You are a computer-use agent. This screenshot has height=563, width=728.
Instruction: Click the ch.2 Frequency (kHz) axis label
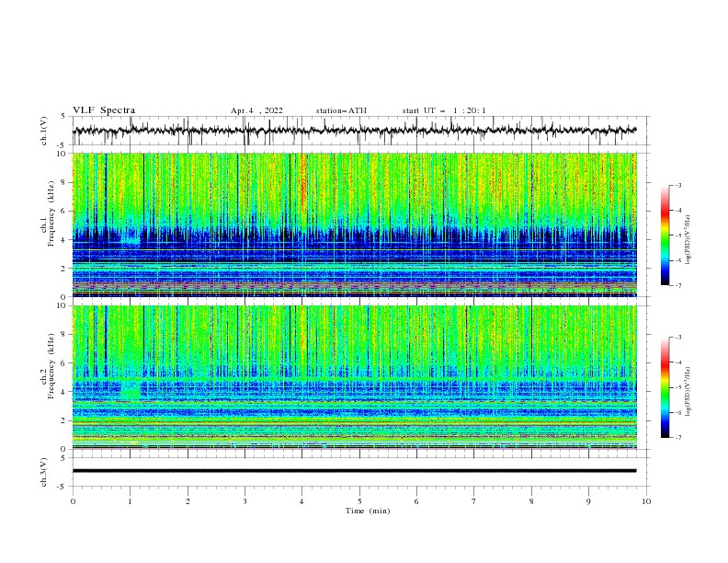(x=48, y=365)
